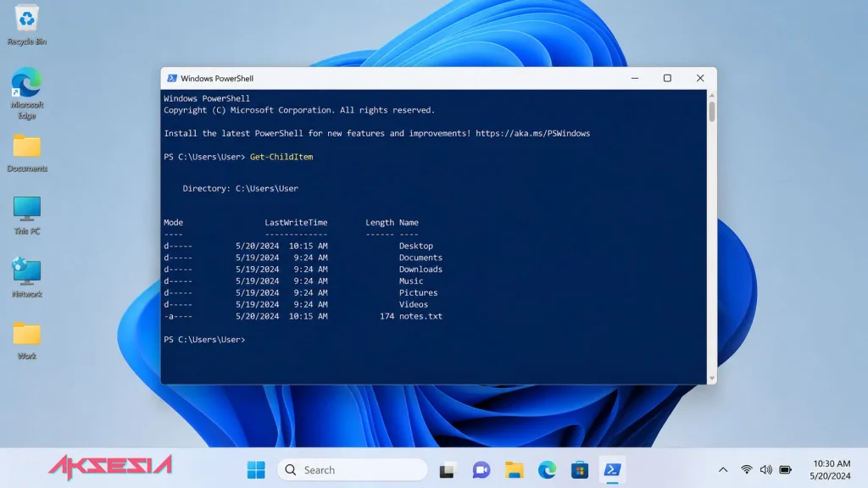The width and height of the screenshot is (868, 488).
Task: Open the clock and date flyout
Action: tap(831, 469)
